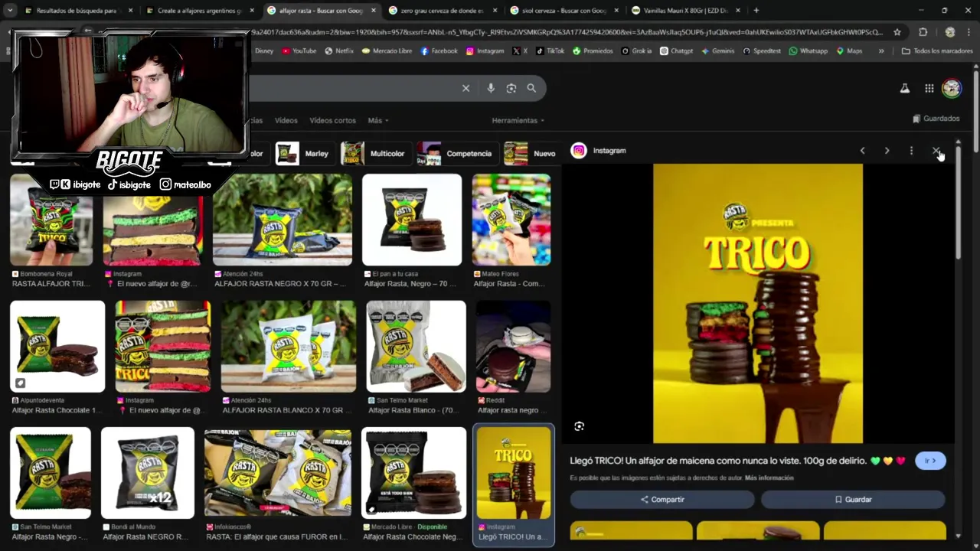Image resolution: width=980 pixels, height=551 pixels.
Task: Expand the Más search filter menu
Action: (377, 120)
